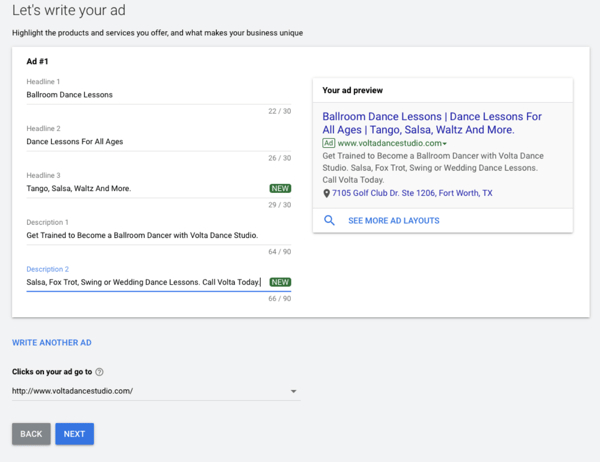
Task: Select the http://www.voltadancestudio.com/ URL field
Action: 156,391
